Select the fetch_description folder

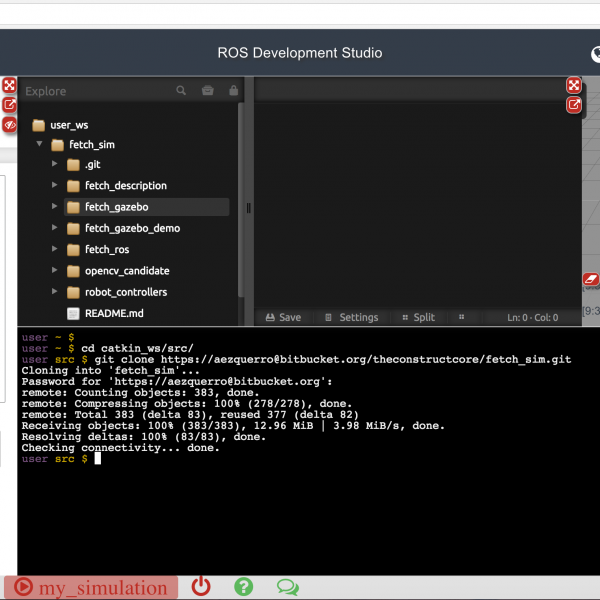click(117, 186)
